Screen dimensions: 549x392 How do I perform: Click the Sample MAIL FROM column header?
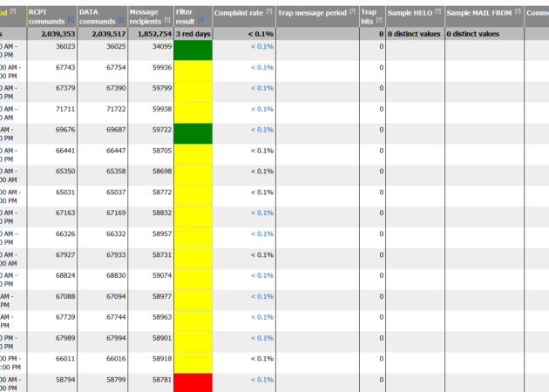click(485, 17)
